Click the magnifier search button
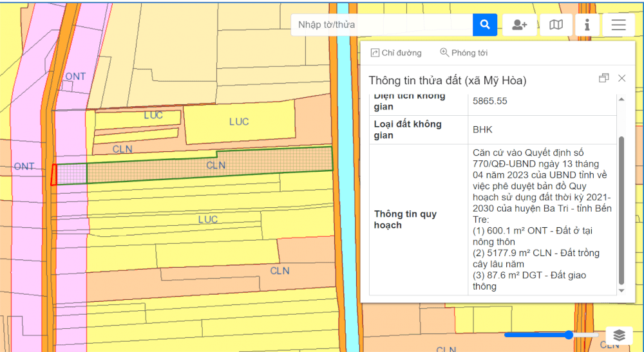 [485, 25]
